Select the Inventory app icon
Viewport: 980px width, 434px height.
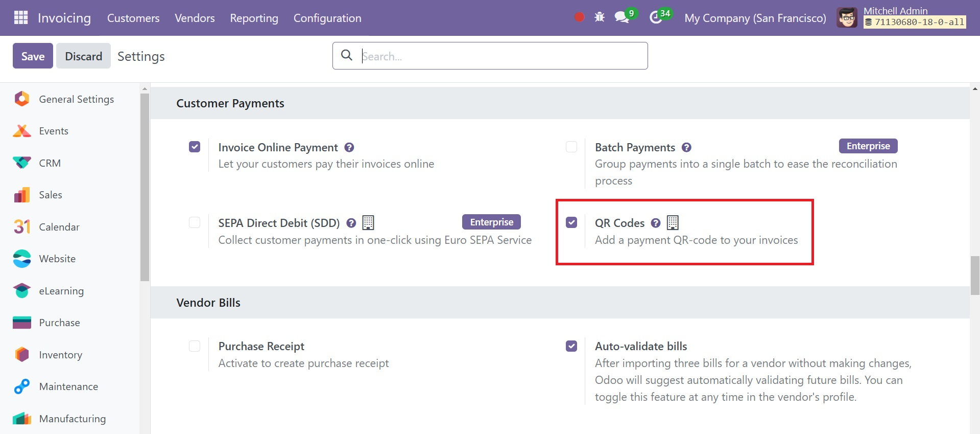[22, 354]
